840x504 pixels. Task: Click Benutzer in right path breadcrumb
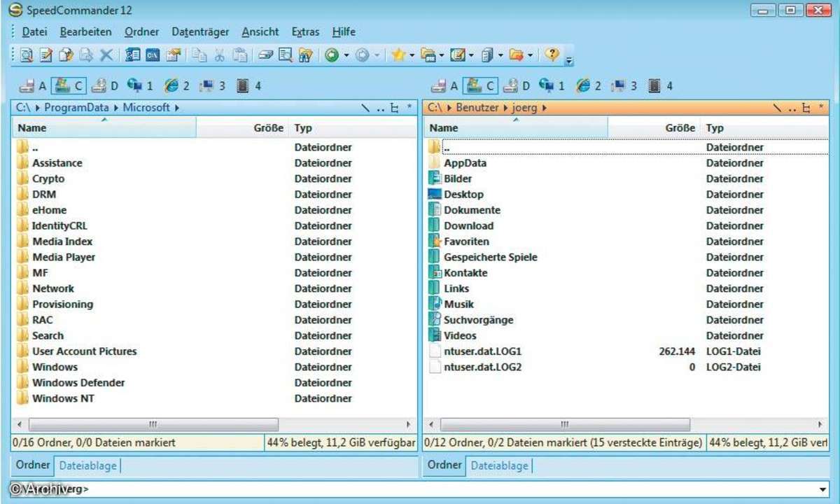tap(477, 108)
